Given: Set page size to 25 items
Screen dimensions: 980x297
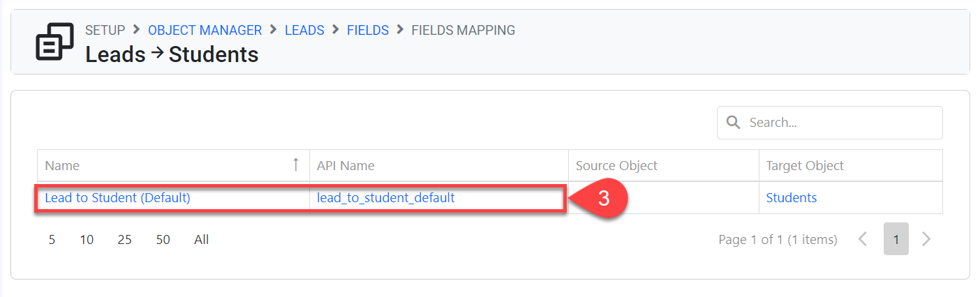Looking at the screenshot, I should click(x=125, y=240).
